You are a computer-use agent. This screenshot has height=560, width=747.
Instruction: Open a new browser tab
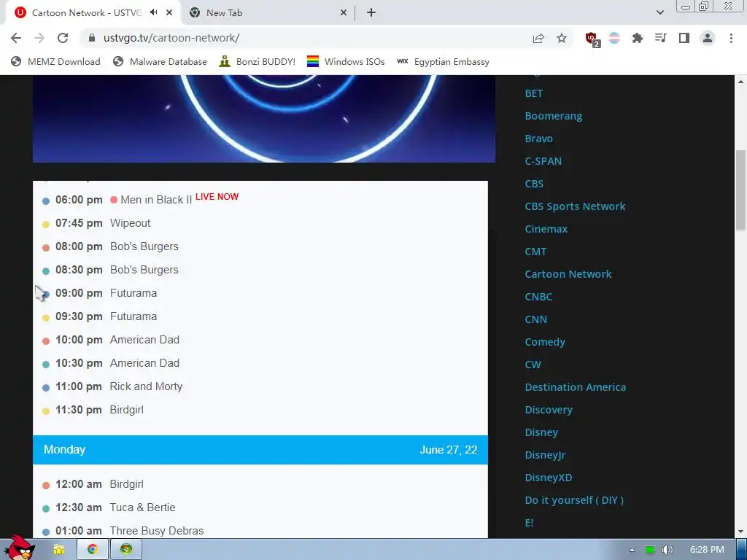pyautogui.click(x=371, y=13)
